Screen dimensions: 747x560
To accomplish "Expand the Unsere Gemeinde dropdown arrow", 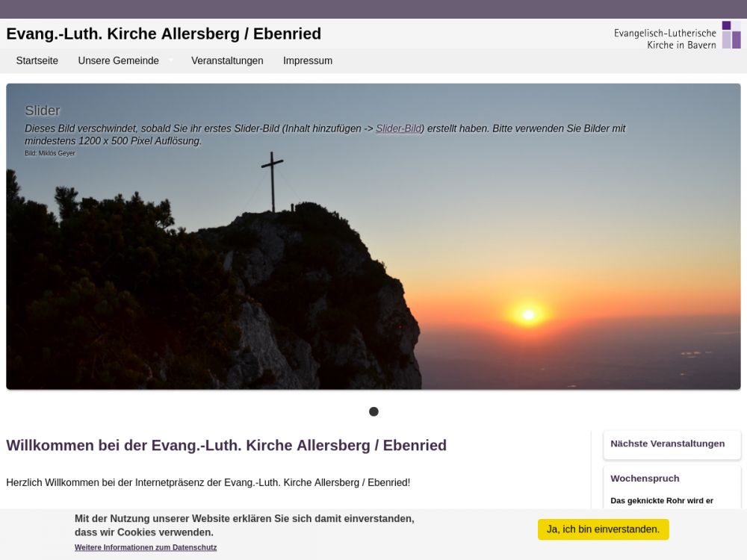I will [x=170, y=60].
